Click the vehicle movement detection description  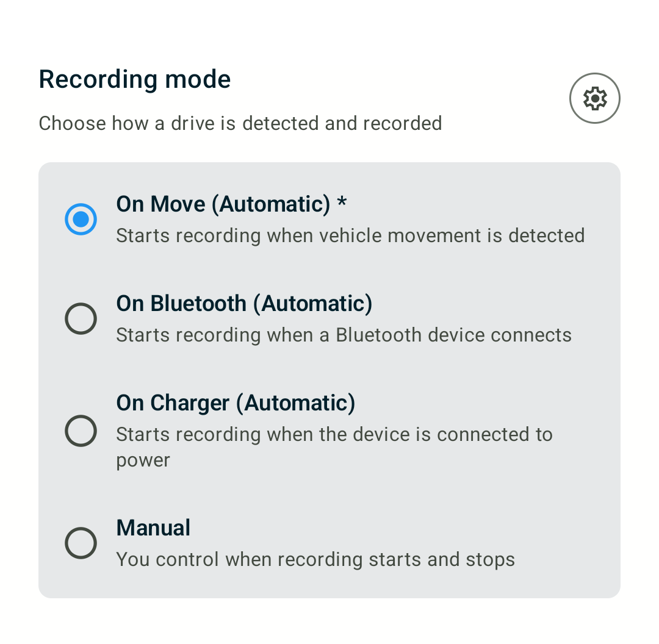pos(350,235)
